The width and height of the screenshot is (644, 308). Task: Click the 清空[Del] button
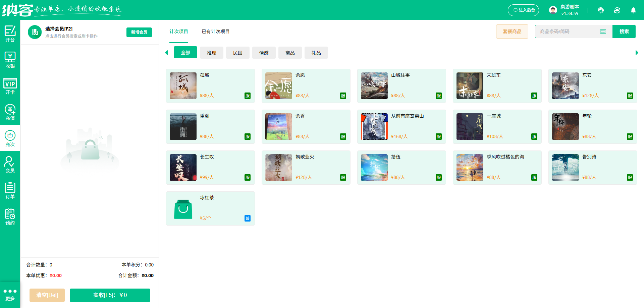click(47, 295)
